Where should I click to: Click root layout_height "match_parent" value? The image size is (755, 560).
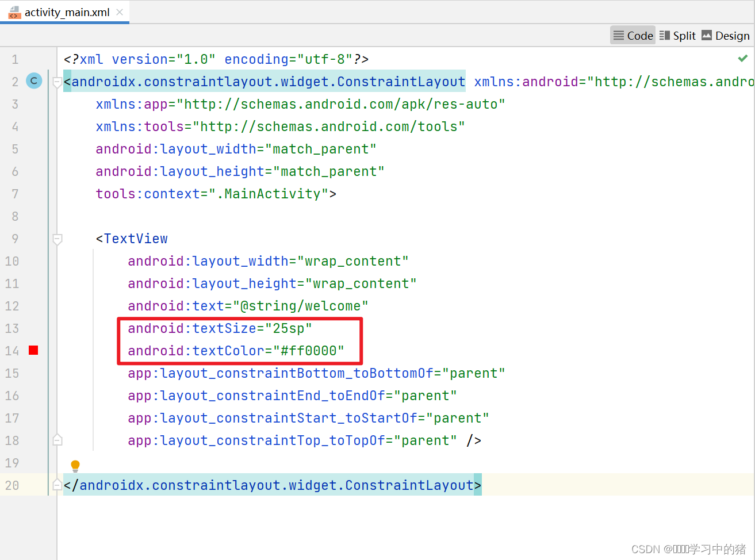[329, 171]
